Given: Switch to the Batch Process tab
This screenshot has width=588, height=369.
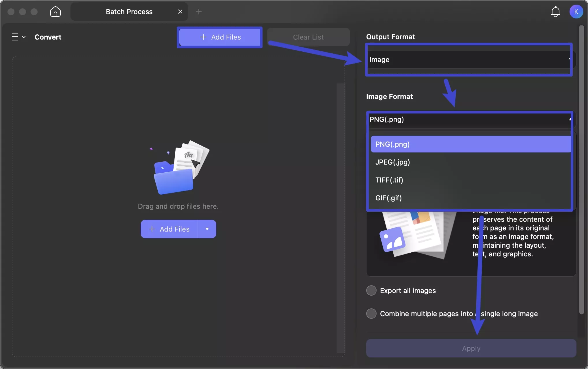Looking at the screenshot, I should pos(129,12).
